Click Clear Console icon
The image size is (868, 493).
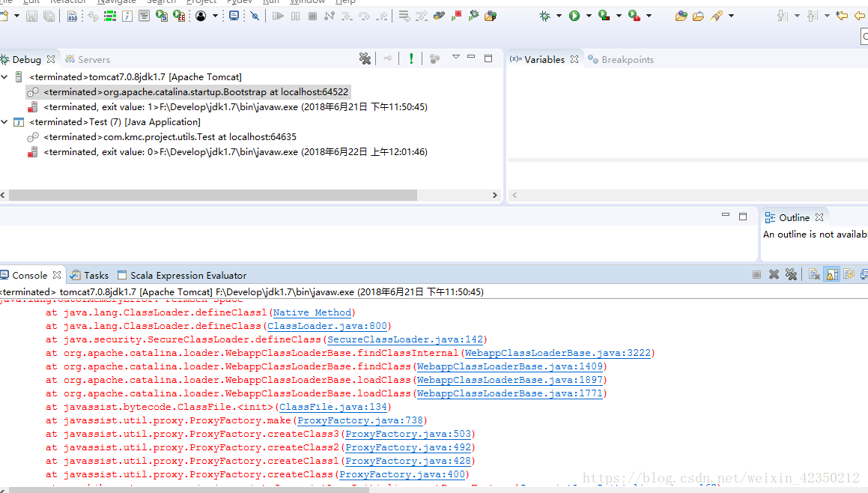(x=814, y=274)
